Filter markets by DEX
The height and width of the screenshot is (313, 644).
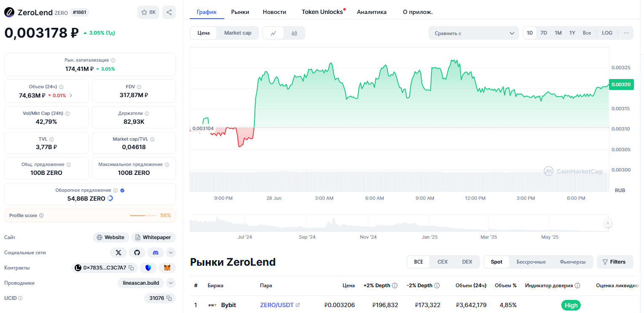click(467, 262)
